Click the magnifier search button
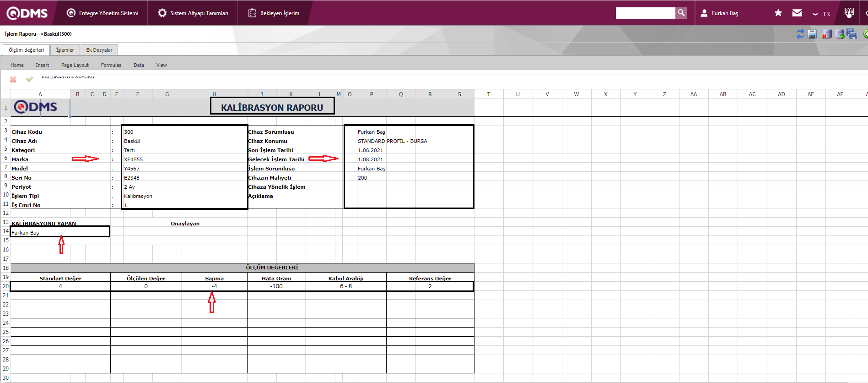 tap(681, 13)
